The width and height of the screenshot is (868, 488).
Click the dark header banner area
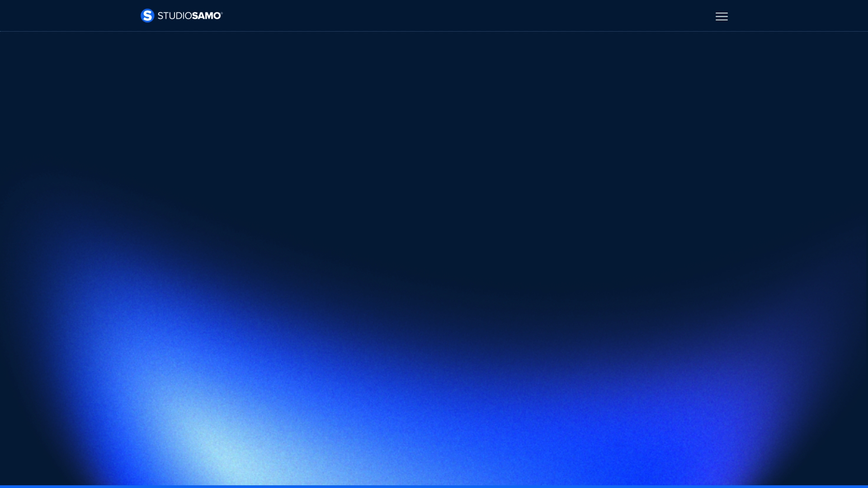click(434, 16)
